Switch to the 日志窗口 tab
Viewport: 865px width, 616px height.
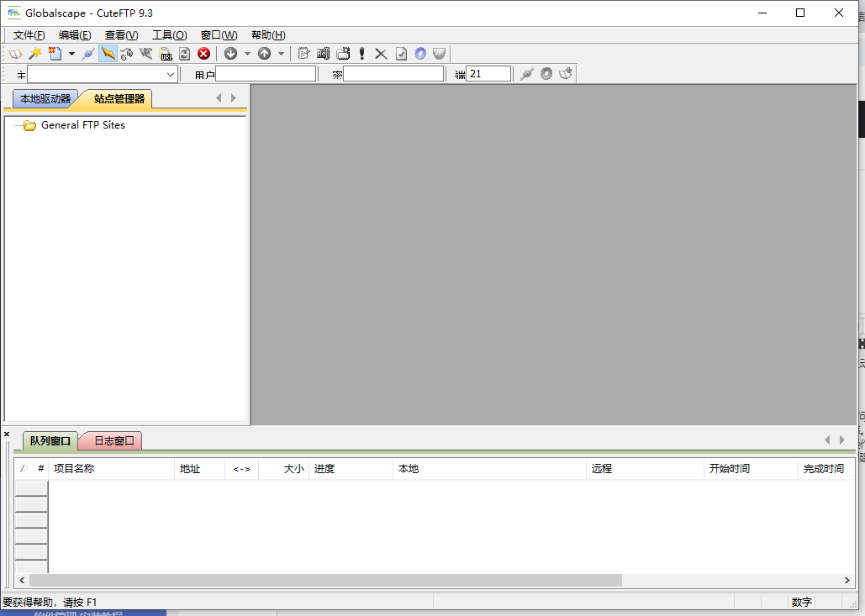point(114,441)
